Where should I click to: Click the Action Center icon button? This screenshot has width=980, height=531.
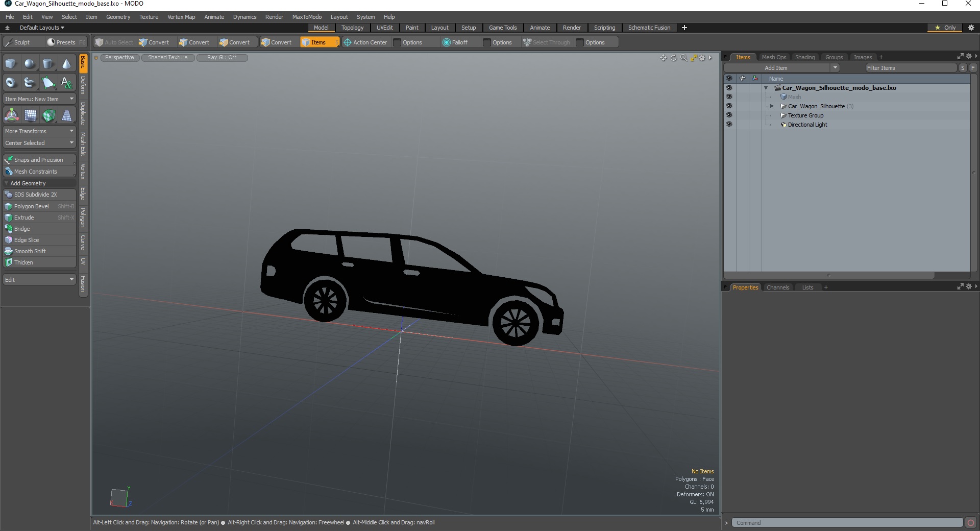click(365, 42)
